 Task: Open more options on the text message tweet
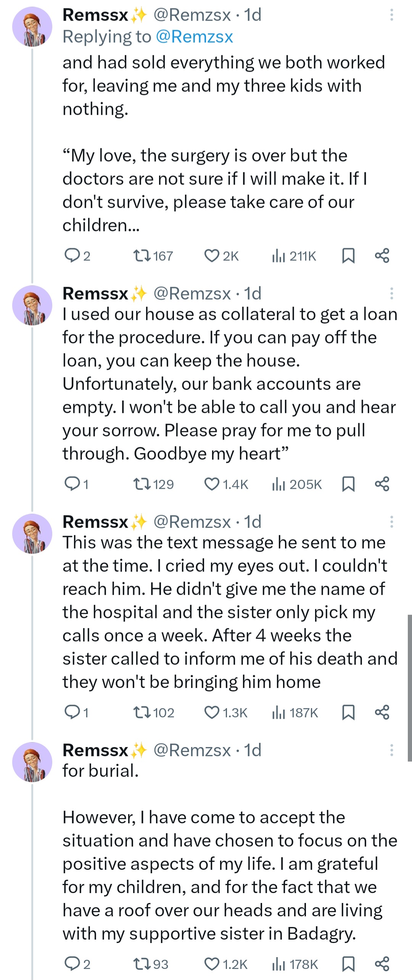391,522
